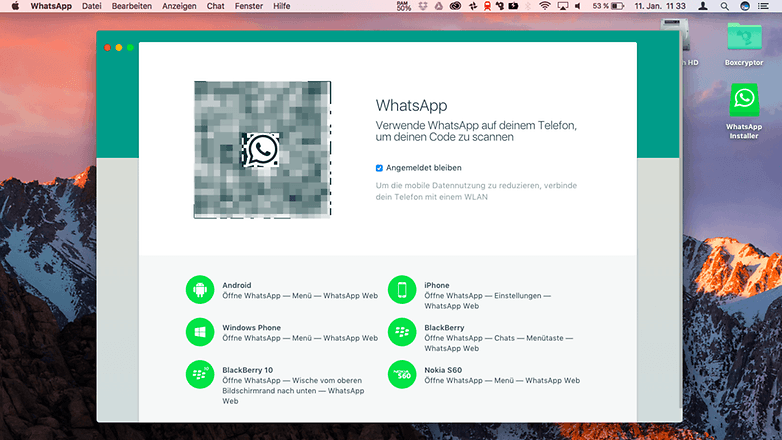This screenshot has height=440, width=782.
Task: Open the Google Drive menu bar icon
Action: 438,6
